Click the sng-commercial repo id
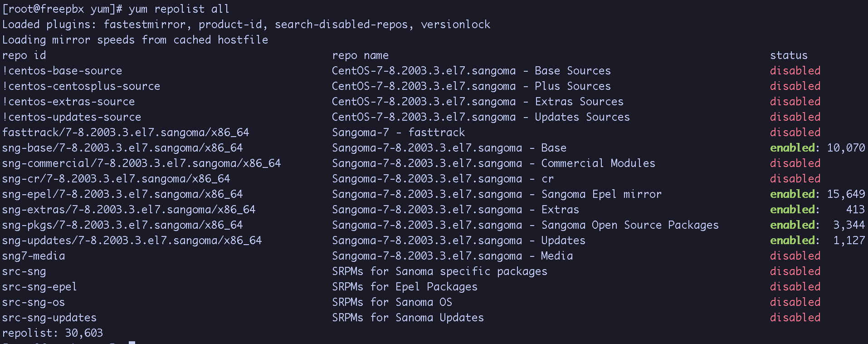Image resolution: width=868 pixels, height=344 pixels. (141, 163)
